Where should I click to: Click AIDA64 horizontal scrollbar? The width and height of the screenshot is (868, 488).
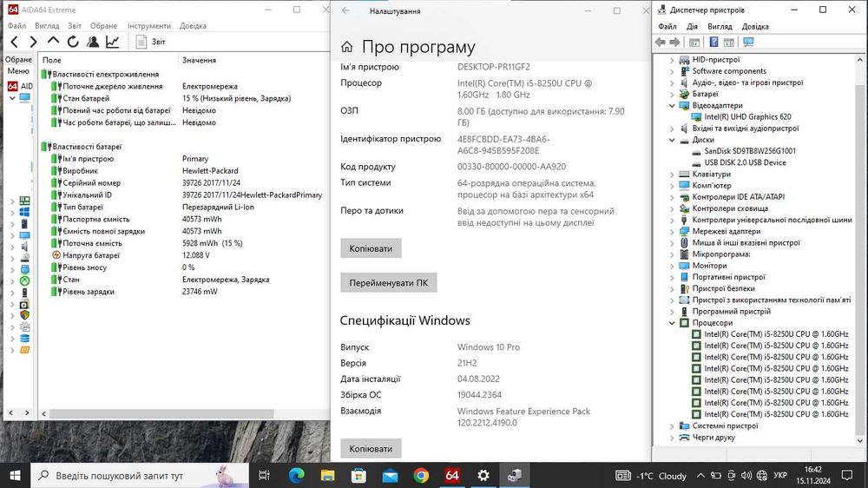(161, 414)
